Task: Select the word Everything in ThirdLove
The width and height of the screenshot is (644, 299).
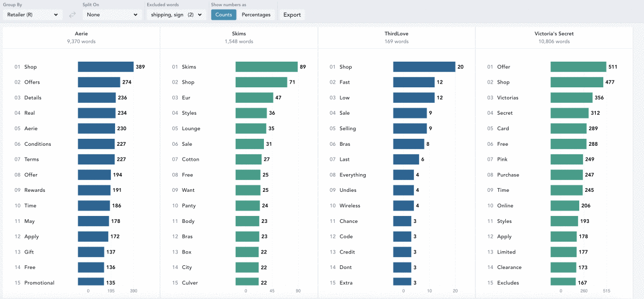Action: click(x=353, y=175)
